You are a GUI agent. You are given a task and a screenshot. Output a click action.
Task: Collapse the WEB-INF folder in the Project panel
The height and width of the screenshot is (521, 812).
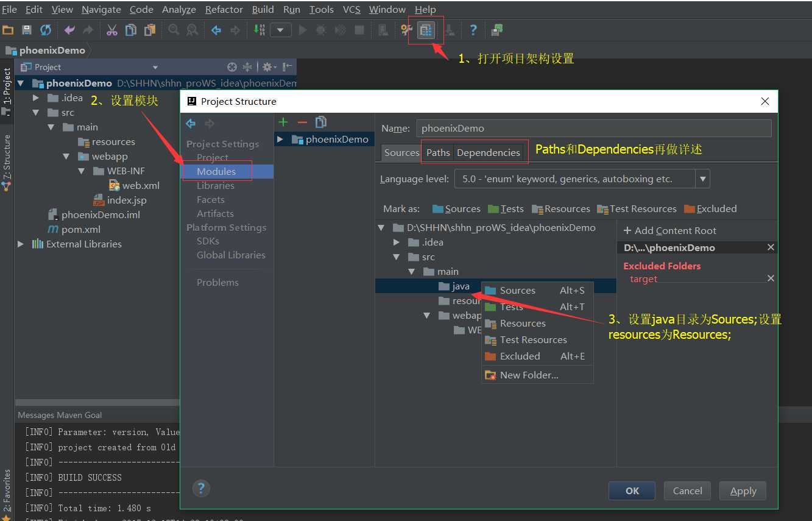pyautogui.click(x=81, y=171)
